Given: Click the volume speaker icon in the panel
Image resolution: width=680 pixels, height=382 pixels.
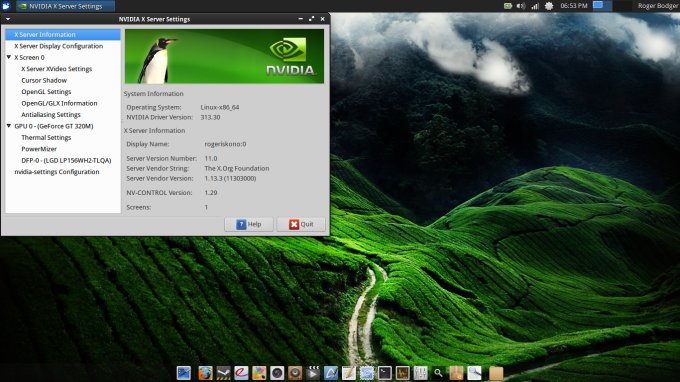Looking at the screenshot, I should tap(521, 6).
